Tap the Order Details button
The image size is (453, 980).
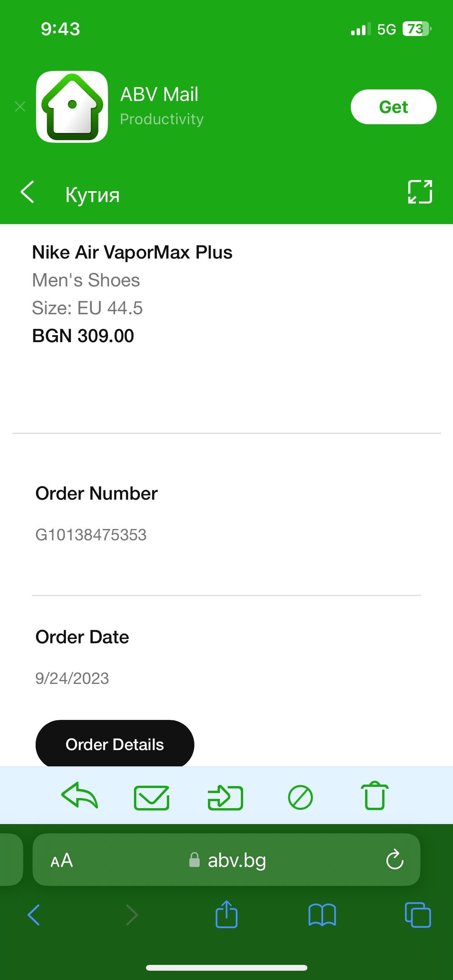coord(115,744)
